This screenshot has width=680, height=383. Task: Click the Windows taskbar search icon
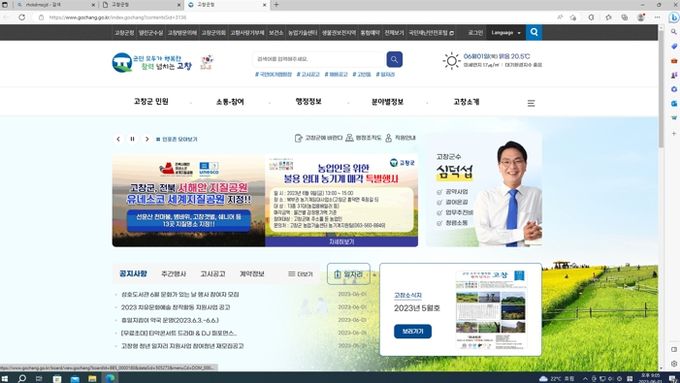[x=22, y=378]
